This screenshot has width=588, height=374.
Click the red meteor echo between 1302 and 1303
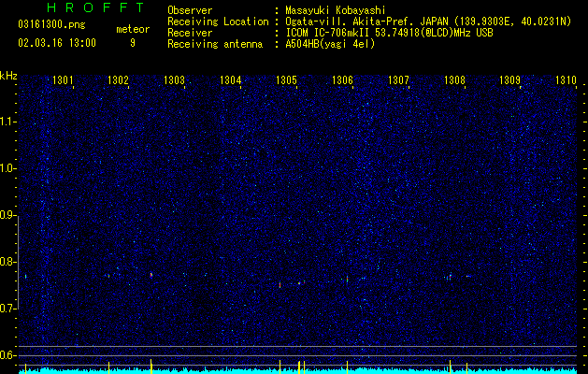click(x=151, y=275)
